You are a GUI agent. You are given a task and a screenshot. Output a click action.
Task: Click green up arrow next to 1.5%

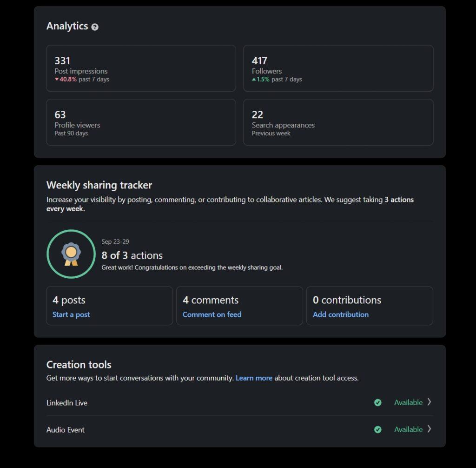254,79
